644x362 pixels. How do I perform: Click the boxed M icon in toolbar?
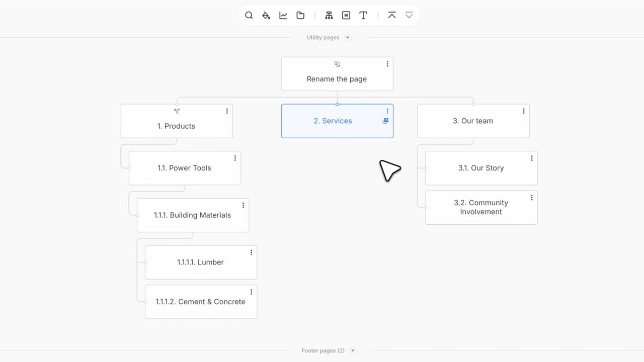[346, 16]
